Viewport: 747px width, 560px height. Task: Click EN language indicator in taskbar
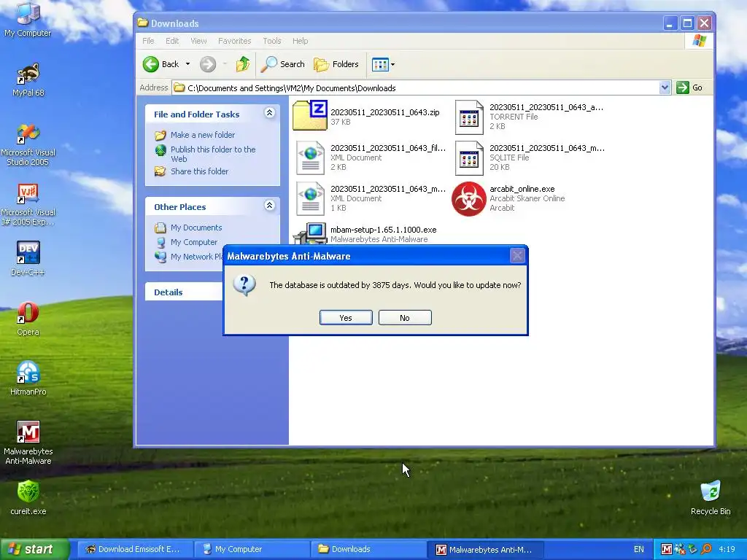(x=638, y=549)
